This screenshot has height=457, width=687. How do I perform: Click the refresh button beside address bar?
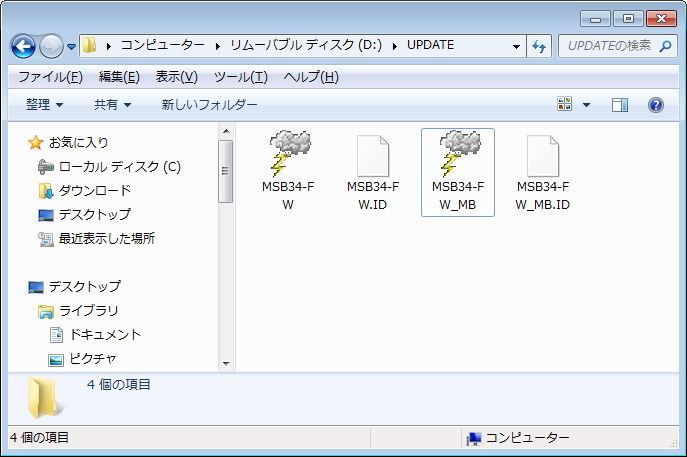pyautogui.click(x=540, y=46)
